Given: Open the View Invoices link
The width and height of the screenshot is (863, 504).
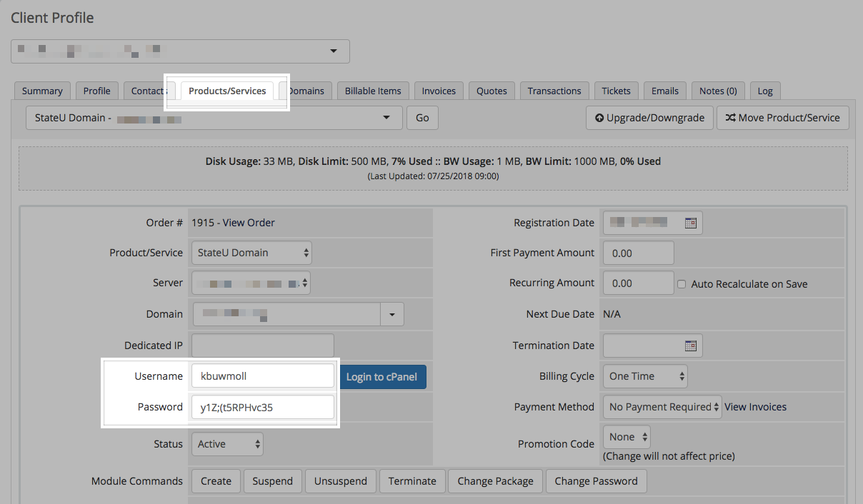Looking at the screenshot, I should (x=755, y=407).
